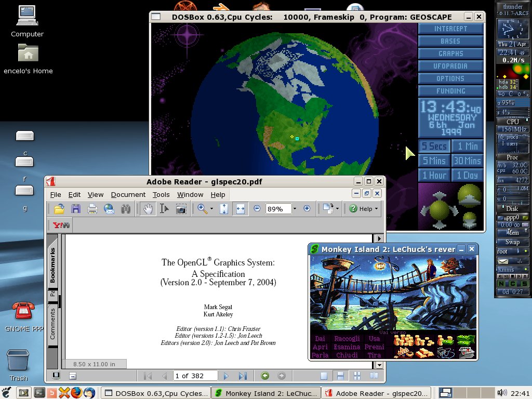Screen dimensions: 532x399
Task: Expand the navigation pane with the arrow
Action: click(379, 238)
